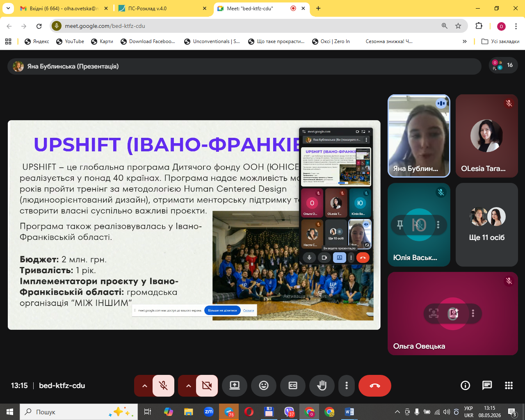Image resolution: width=525 pixels, height=420 pixels.
Task: Expand audio settings chevron beside microphone
Action: click(144, 386)
